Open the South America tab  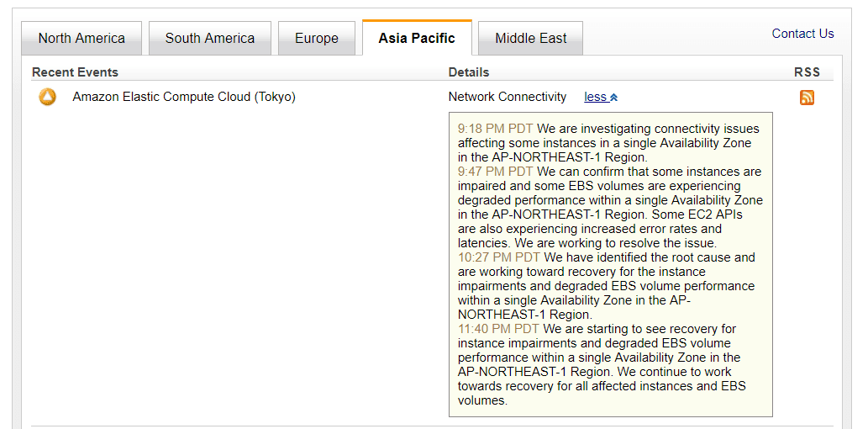point(209,39)
